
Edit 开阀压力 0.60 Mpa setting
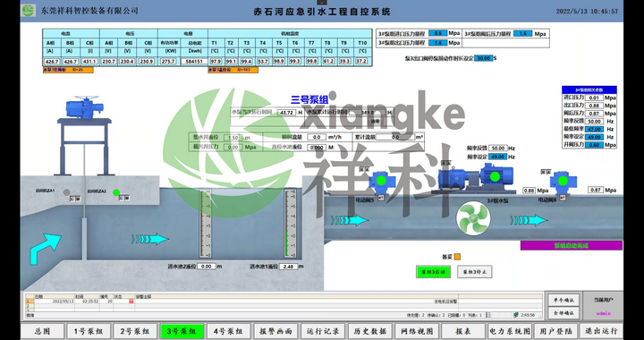coord(594,145)
